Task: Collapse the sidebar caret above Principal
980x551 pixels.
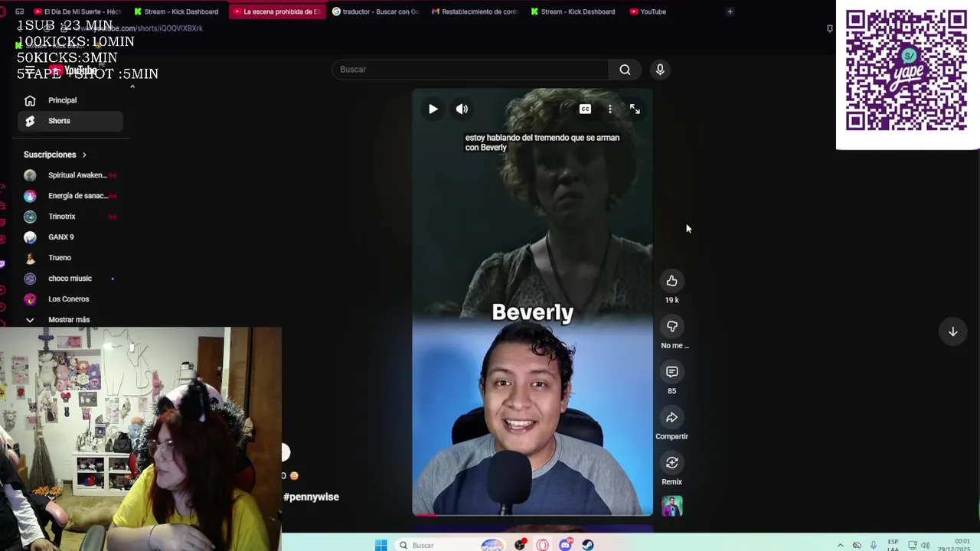Action: (x=132, y=86)
